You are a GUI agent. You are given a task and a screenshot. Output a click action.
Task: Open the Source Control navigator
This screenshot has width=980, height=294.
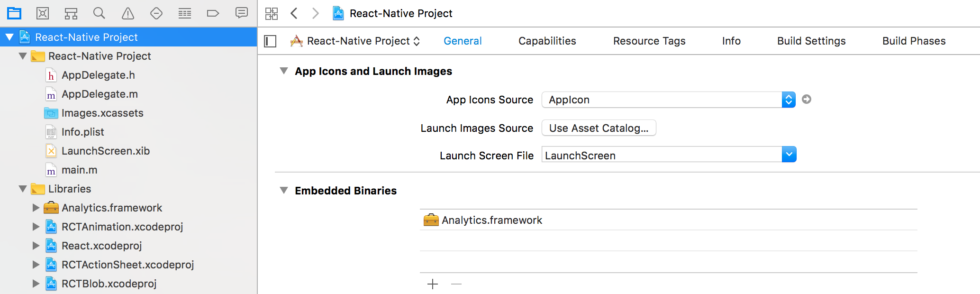(x=43, y=13)
